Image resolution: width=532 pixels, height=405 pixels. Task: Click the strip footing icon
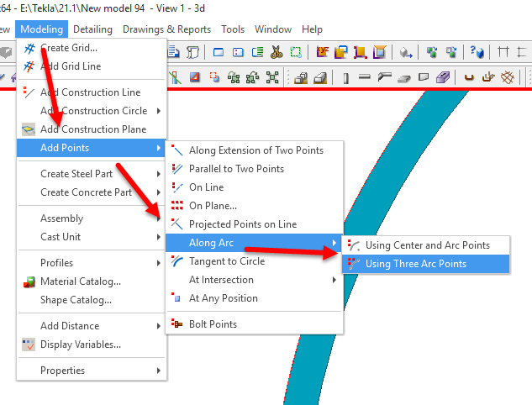tap(320, 78)
